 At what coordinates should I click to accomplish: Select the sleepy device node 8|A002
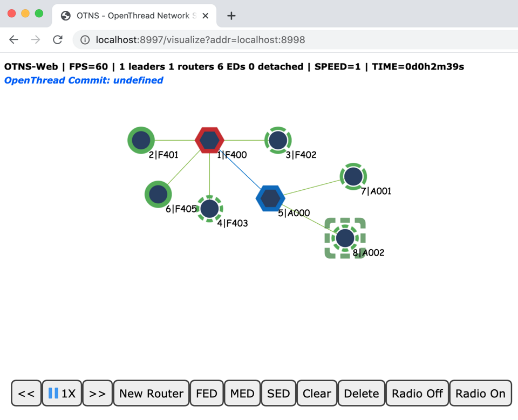(x=344, y=237)
